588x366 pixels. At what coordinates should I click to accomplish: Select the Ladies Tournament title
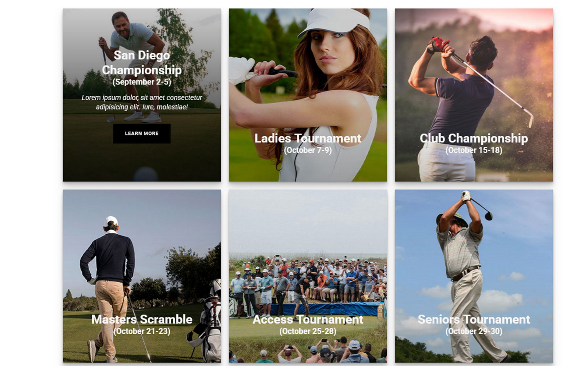coord(308,138)
